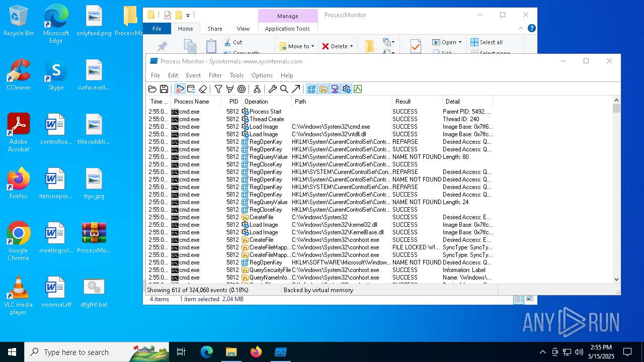Click the Clear eraser toolbar icon
The image size is (644, 362).
(203, 89)
